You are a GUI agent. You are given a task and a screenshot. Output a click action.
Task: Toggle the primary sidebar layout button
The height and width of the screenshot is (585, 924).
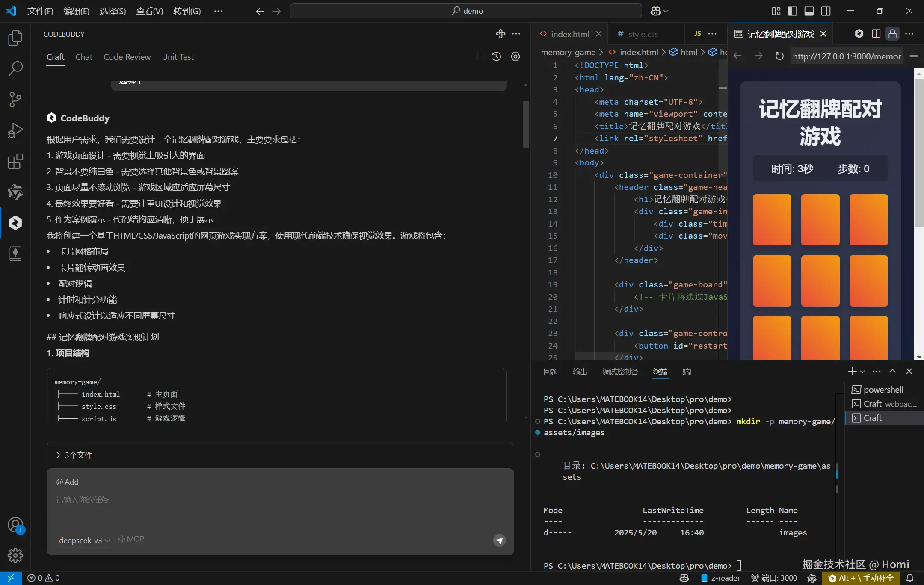click(x=792, y=11)
